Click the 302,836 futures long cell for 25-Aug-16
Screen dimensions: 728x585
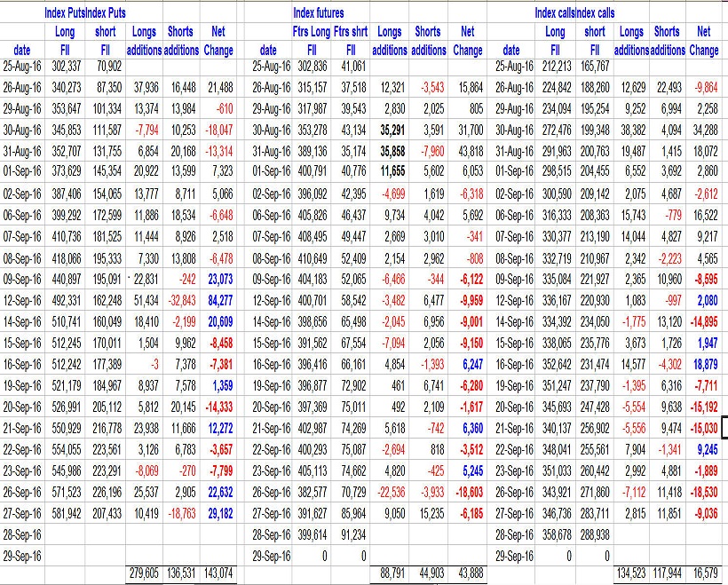312,66
